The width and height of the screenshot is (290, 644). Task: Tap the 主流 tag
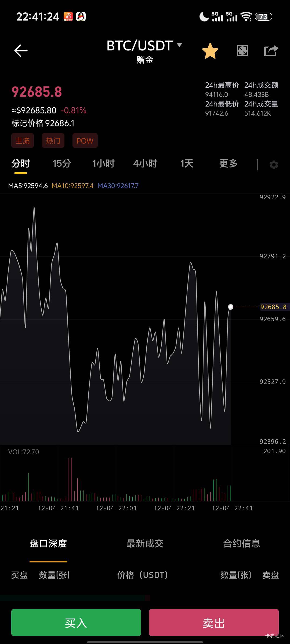point(23,141)
